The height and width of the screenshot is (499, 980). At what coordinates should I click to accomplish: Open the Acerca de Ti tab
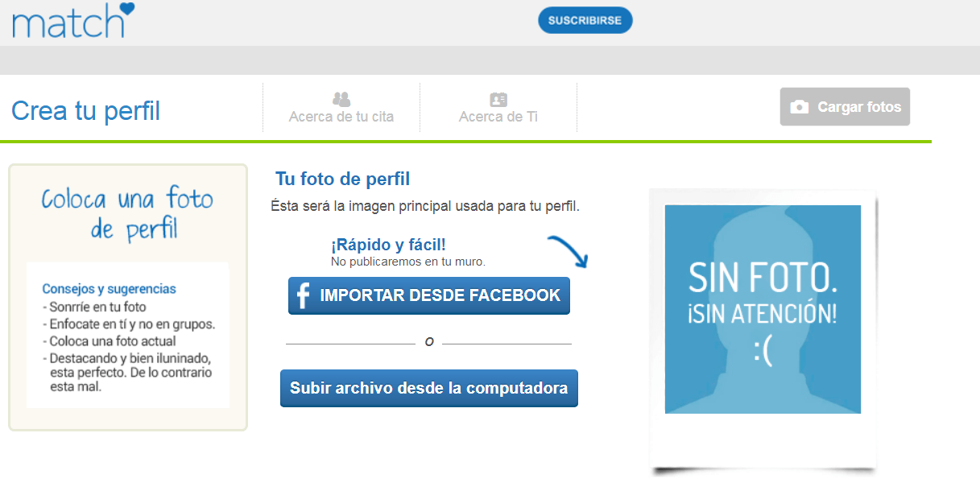point(498,107)
